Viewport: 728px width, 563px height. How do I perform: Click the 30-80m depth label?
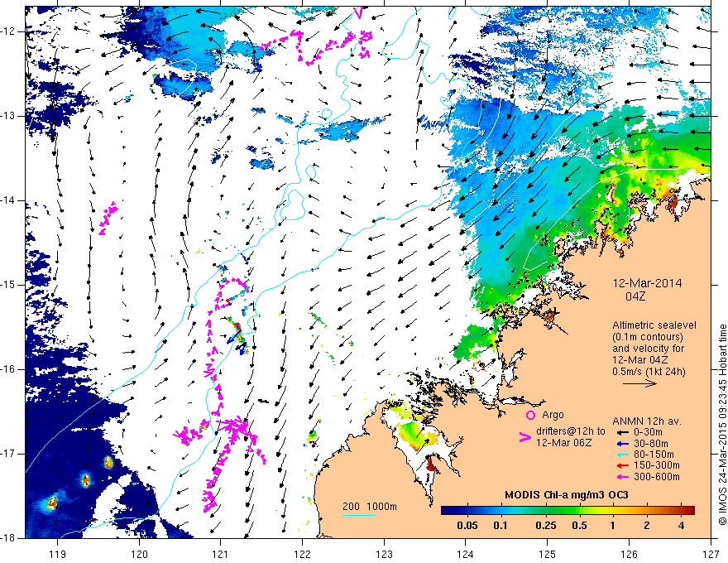click(x=651, y=444)
